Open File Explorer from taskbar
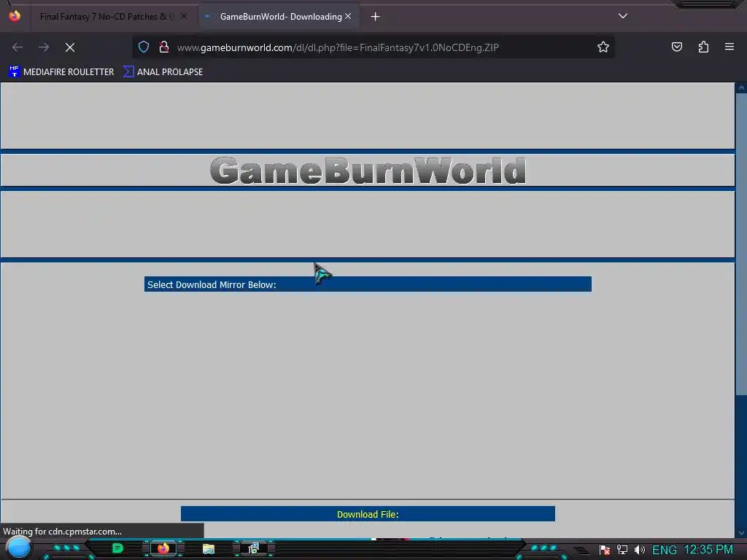747x560 pixels. tap(208, 548)
